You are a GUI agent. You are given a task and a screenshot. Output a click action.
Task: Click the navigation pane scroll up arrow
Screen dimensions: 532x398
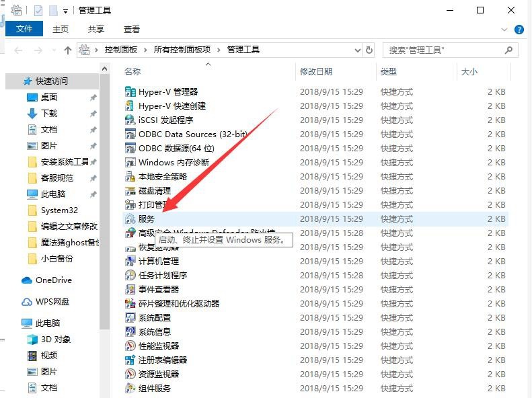coord(105,69)
